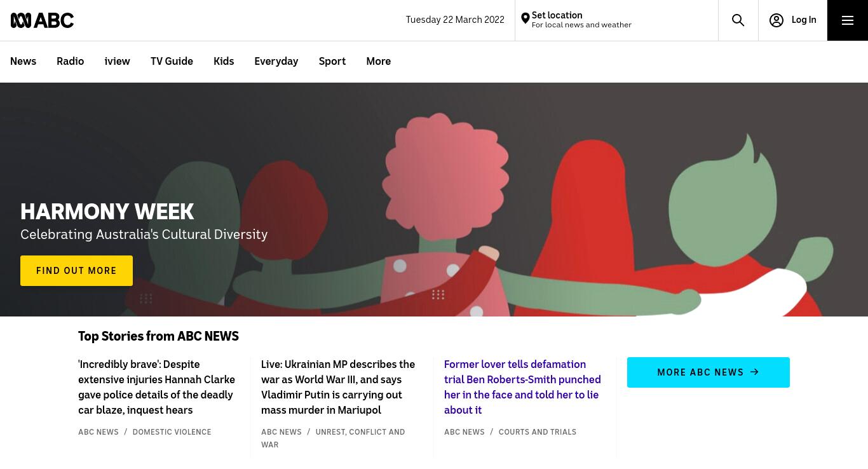
Task: Open the hamburger menu icon
Action: tap(847, 20)
